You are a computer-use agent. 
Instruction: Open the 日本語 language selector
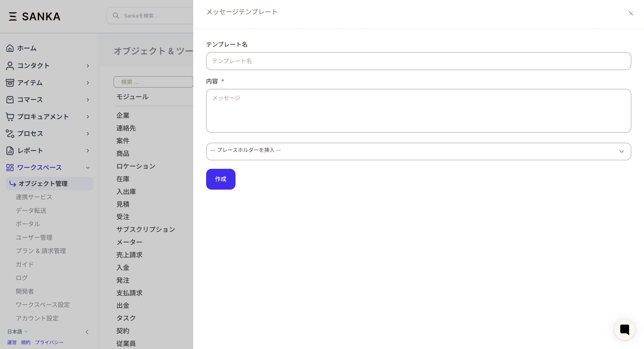pos(17,331)
